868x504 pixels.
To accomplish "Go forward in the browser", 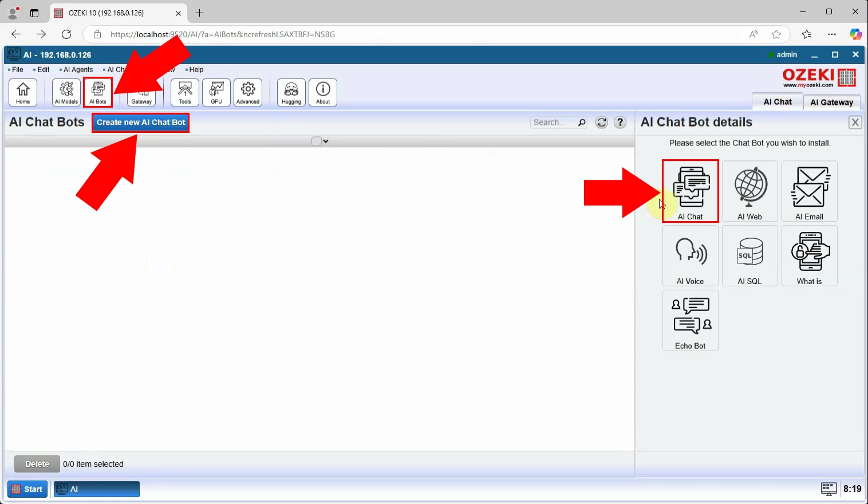I will pos(41,34).
